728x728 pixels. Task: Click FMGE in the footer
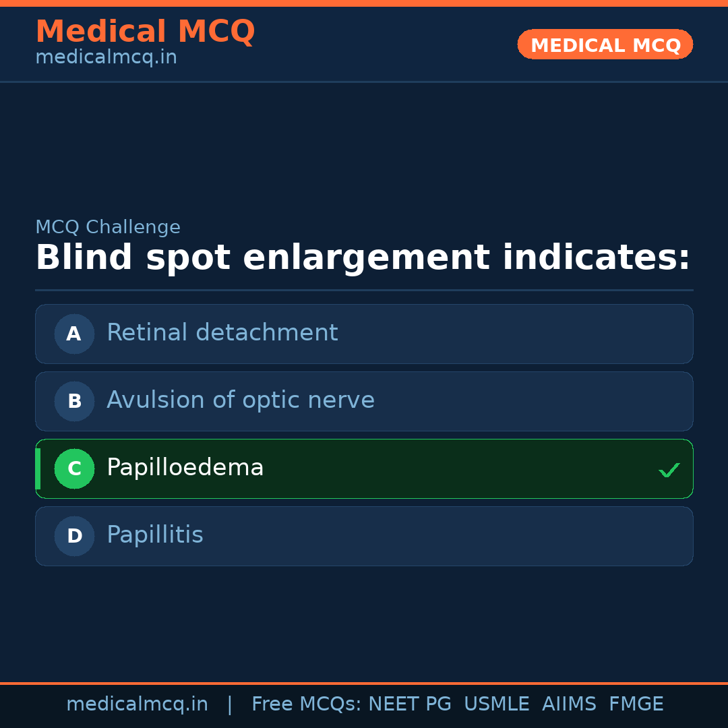click(x=636, y=704)
